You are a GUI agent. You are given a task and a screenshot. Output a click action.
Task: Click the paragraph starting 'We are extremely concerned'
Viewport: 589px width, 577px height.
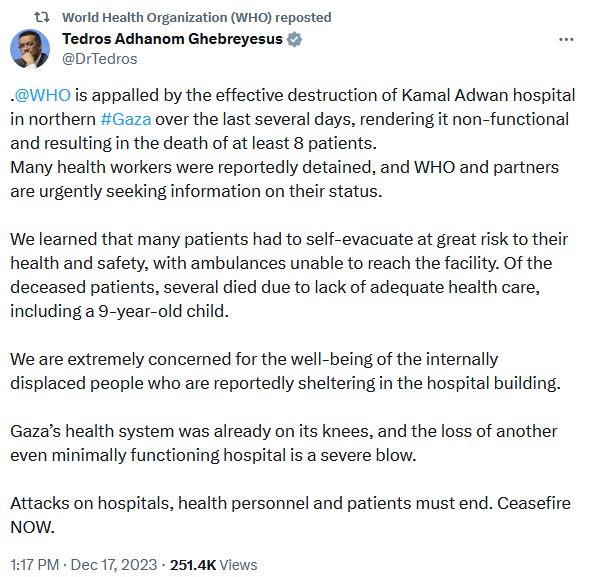tap(285, 371)
